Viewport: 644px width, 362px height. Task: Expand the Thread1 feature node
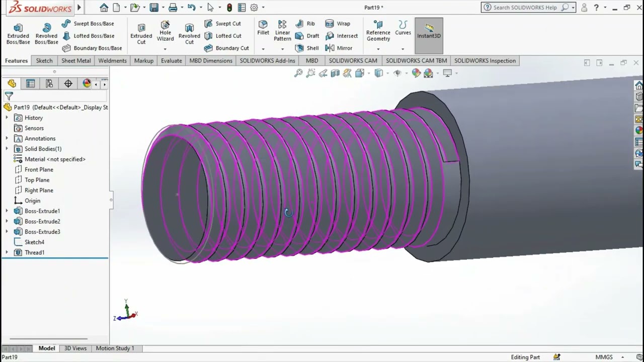click(7, 252)
